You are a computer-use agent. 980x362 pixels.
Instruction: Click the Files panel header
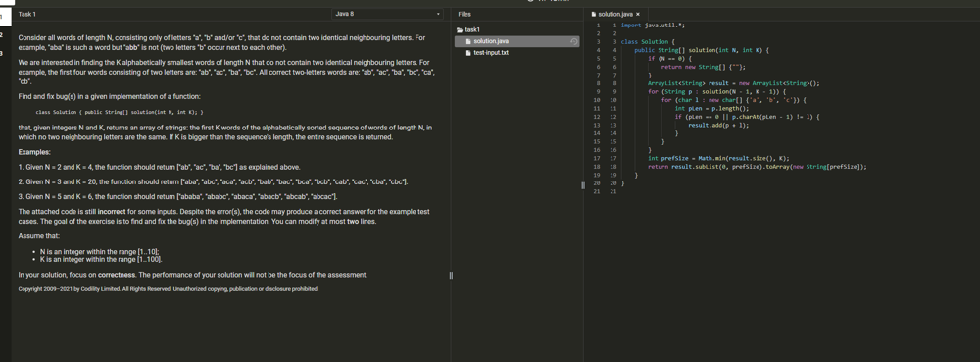pos(465,14)
